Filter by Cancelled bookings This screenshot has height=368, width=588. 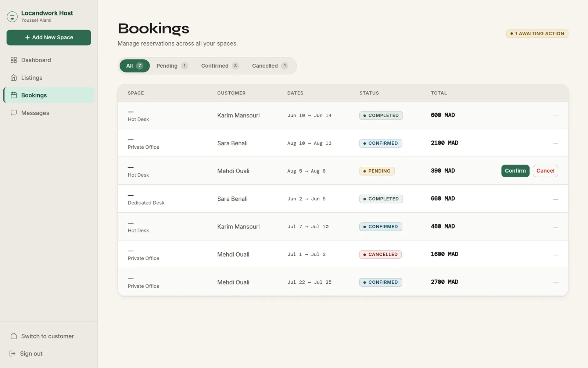[x=270, y=66]
